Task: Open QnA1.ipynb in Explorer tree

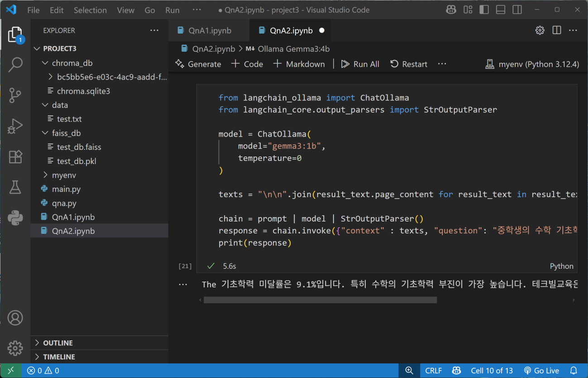Action: pos(100,217)
